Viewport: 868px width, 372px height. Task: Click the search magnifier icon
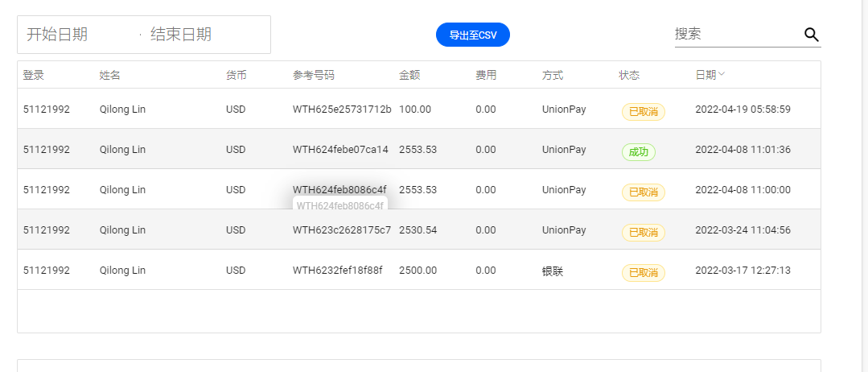pos(811,35)
